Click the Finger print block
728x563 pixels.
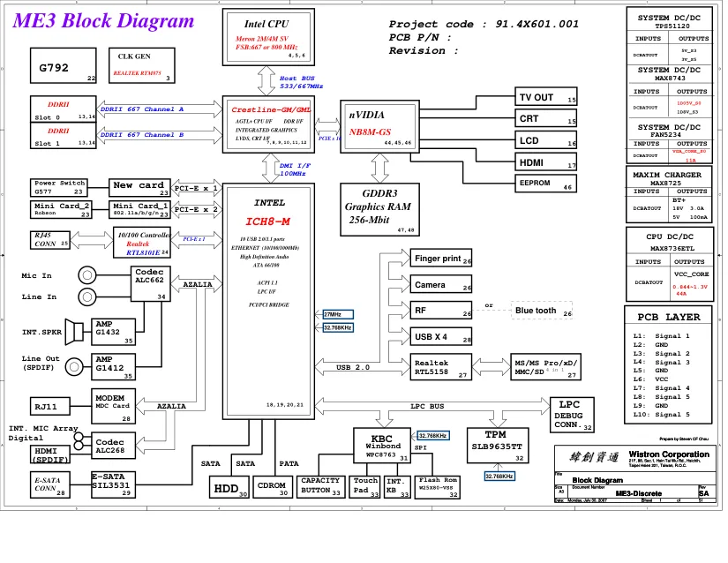click(x=441, y=258)
